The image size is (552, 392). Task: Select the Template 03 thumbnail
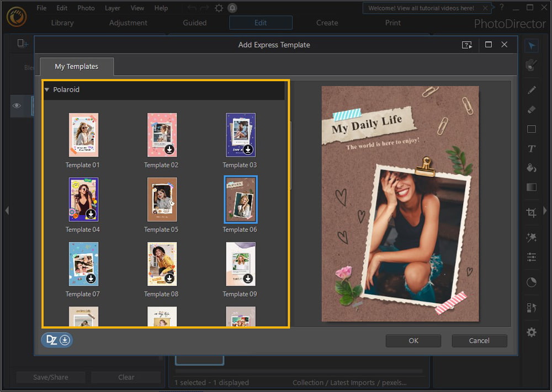point(240,135)
